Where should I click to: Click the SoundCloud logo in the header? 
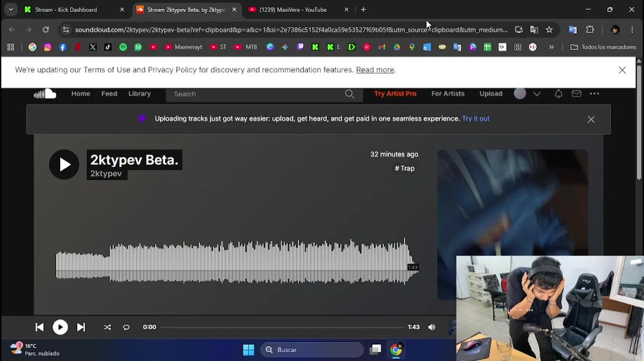[x=45, y=94]
